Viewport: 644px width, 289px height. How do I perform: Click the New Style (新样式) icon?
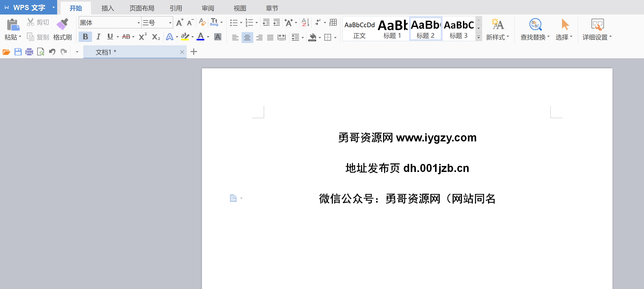point(497,24)
